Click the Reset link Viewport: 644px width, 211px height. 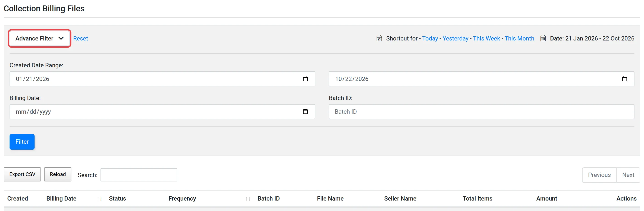click(80, 38)
